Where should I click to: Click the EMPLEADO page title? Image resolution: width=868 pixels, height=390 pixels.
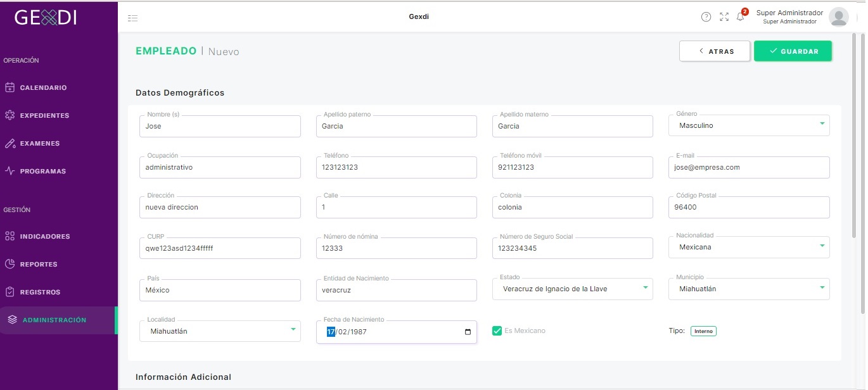point(166,51)
